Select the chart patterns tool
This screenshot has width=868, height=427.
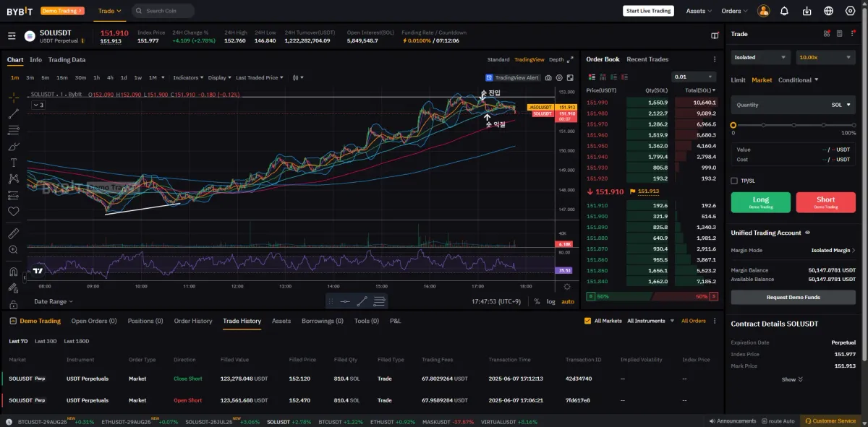tap(14, 178)
